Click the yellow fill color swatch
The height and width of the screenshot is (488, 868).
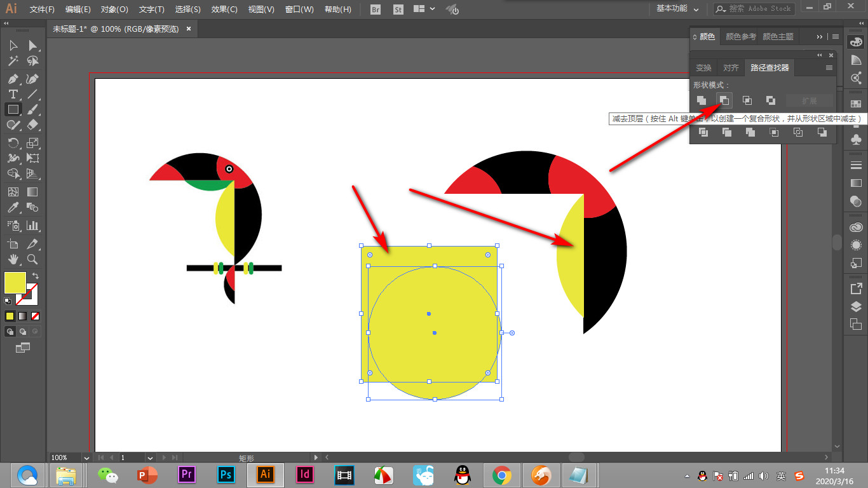click(x=15, y=283)
